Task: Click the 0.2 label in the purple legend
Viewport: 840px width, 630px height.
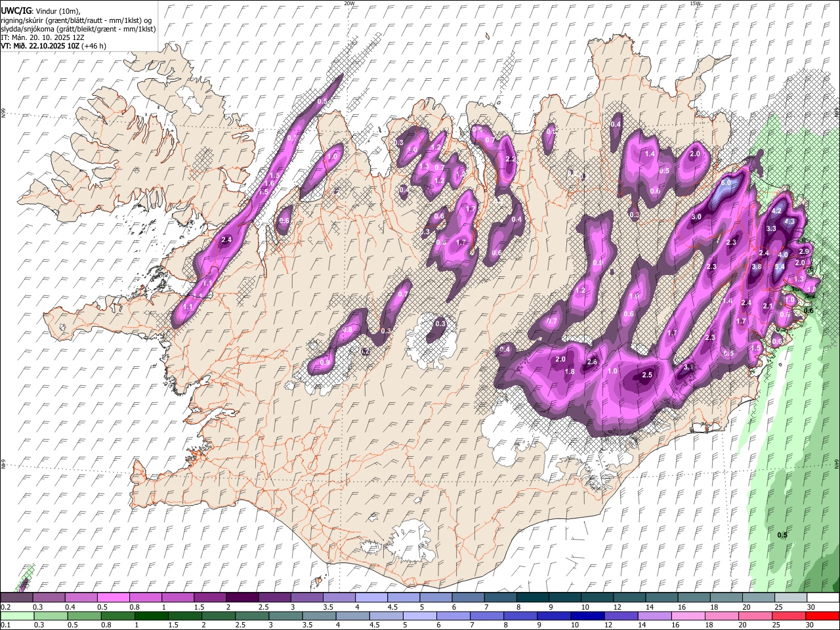Action: pyautogui.click(x=5, y=607)
